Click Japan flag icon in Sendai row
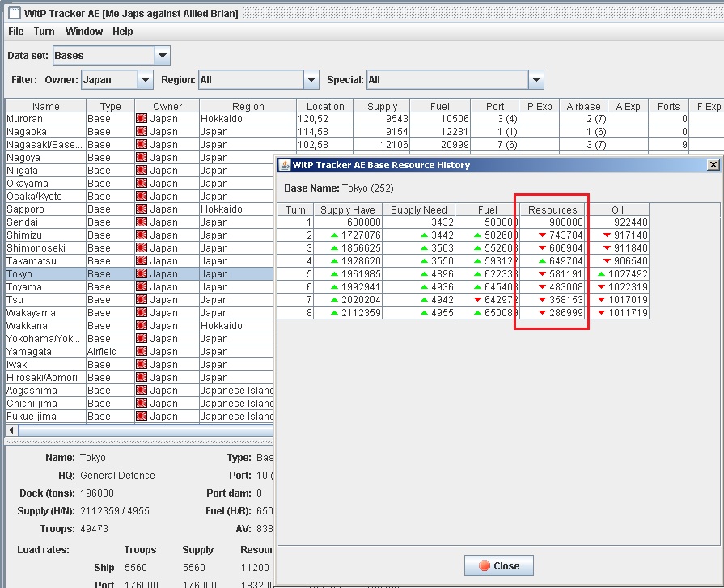Image resolution: width=724 pixels, height=588 pixels. click(x=142, y=222)
